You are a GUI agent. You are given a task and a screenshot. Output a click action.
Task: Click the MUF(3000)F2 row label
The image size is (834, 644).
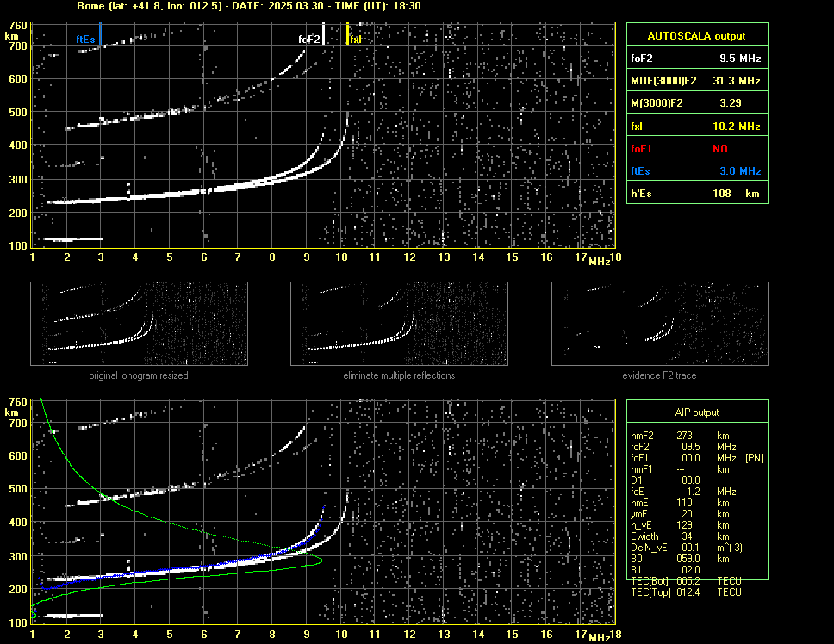pos(663,81)
